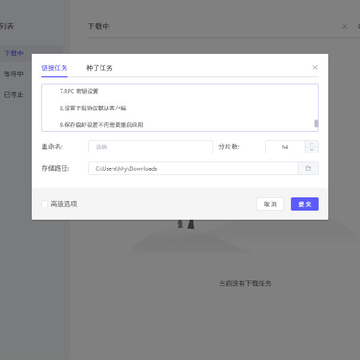
Task: Click the 分片数 number input value
Action: (285, 147)
